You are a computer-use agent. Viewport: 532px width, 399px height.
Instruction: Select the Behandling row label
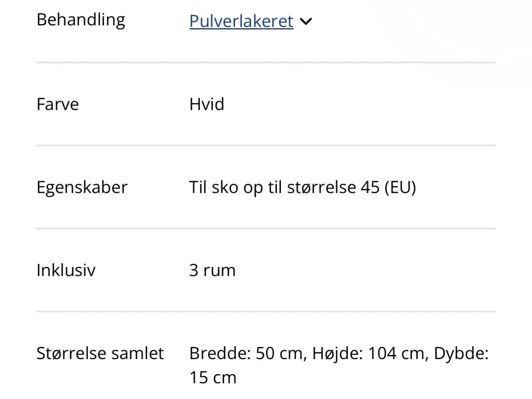(81, 20)
